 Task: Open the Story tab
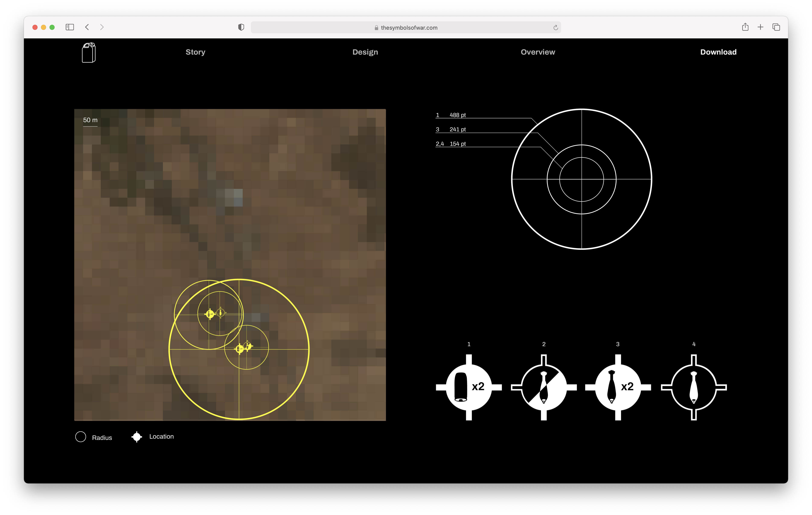coord(195,52)
